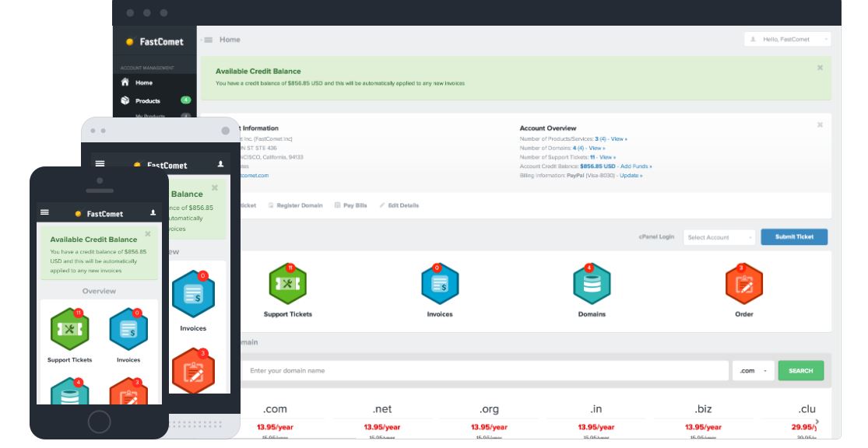868x448 pixels.
Task: Click Update billing information link
Action: click(x=631, y=175)
